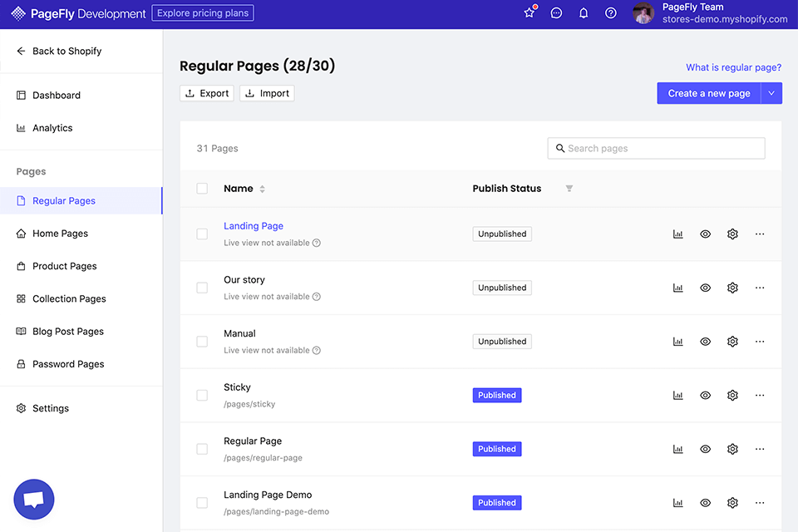Screen dimensions: 798x532
Task: Open more actions for Regular Page row
Action: click(x=760, y=449)
